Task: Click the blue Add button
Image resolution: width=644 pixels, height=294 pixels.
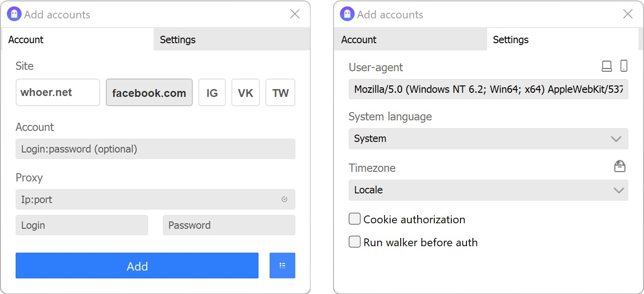Action: 137,266
